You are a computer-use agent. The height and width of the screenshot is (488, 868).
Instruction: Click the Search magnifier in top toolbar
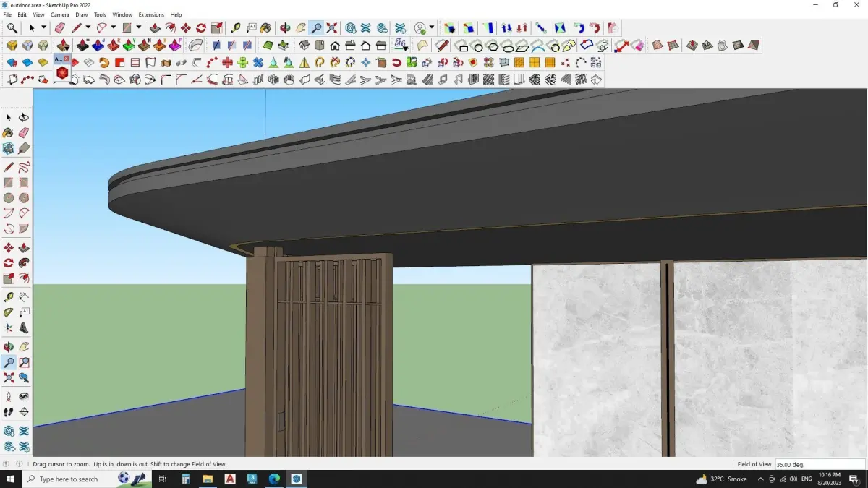(12, 28)
